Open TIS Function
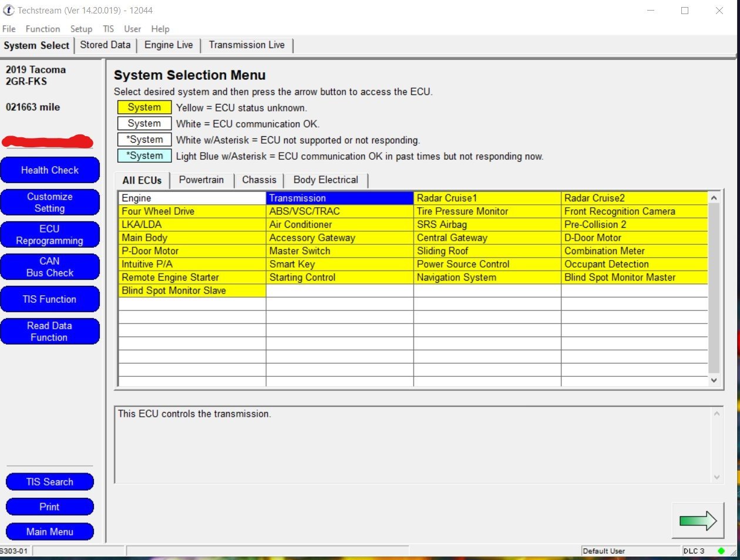Screen dimensions: 740x560 pos(50,299)
